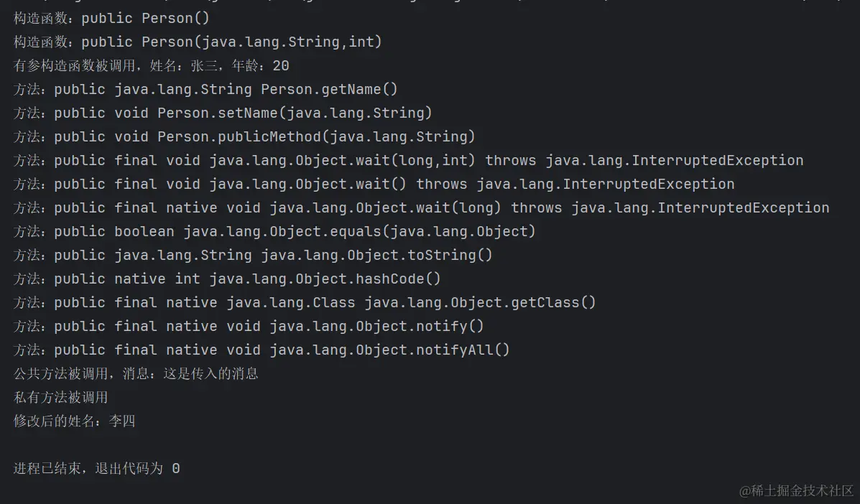The height and width of the screenshot is (504, 860).
Task: Click the Object.toString() output line
Action: [x=253, y=256]
